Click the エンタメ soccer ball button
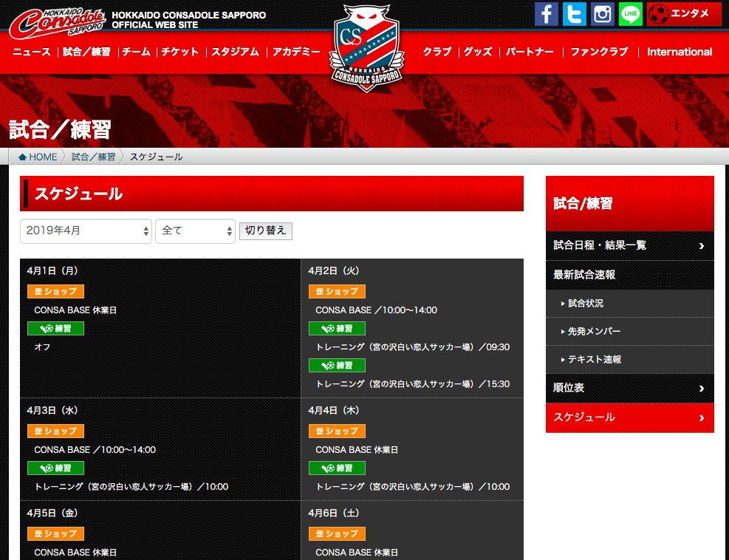This screenshot has width=729, height=560. (684, 14)
